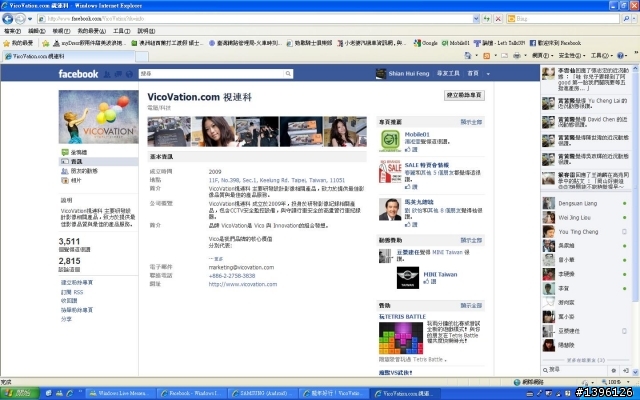The width and height of the screenshot is (640, 400).
Task: Click the hide chat sidebar arrow icon
Action: click(625, 370)
